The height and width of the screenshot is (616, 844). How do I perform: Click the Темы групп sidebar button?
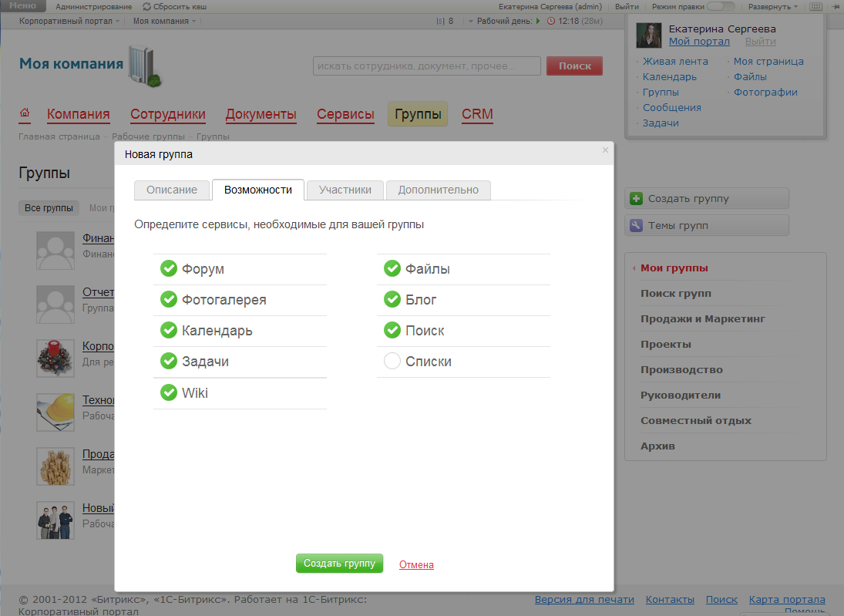click(707, 226)
